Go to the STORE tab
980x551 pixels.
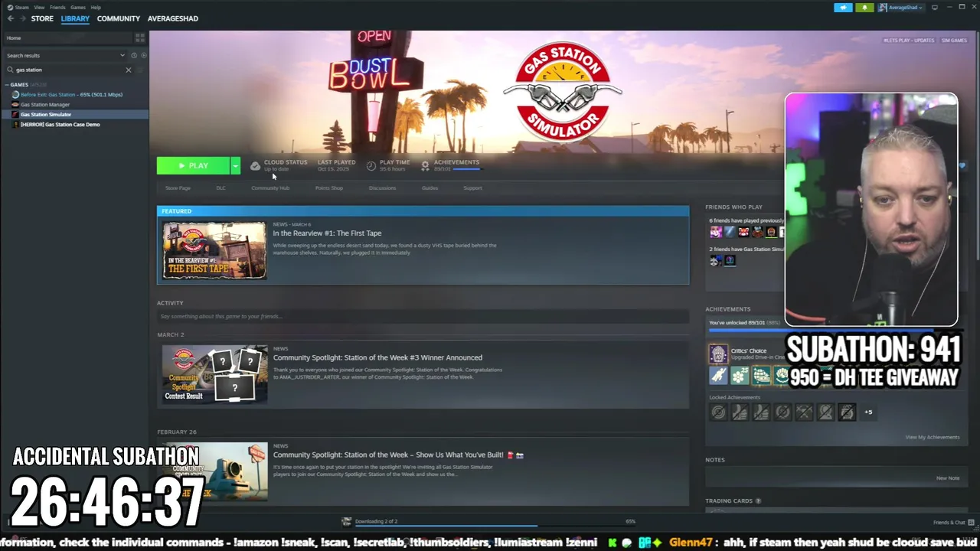[42, 18]
